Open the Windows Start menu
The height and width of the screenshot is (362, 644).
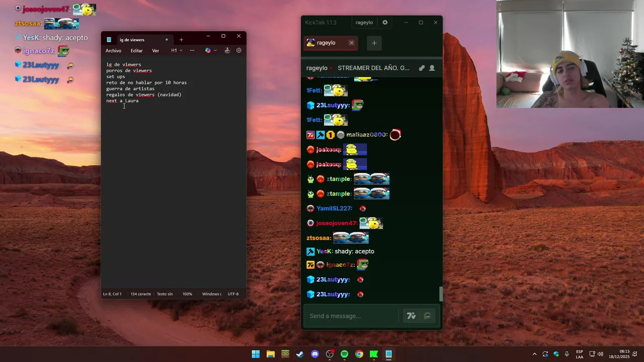pyautogui.click(x=256, y=354)
